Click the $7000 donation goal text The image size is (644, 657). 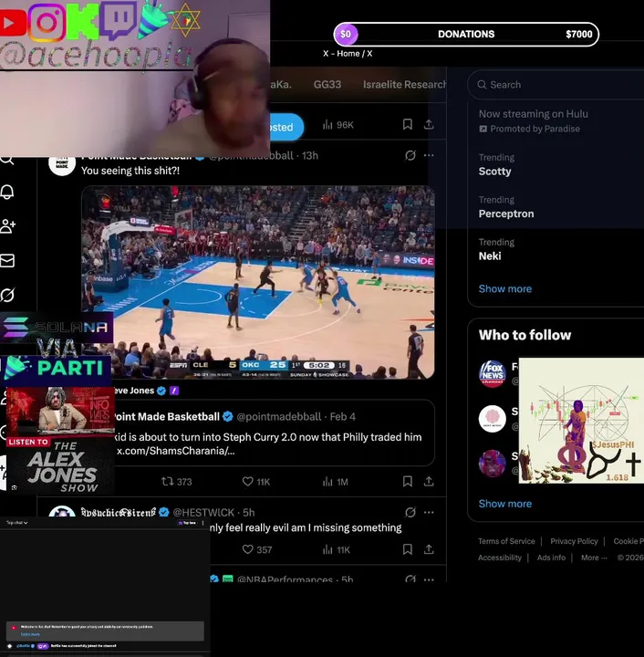578,35
